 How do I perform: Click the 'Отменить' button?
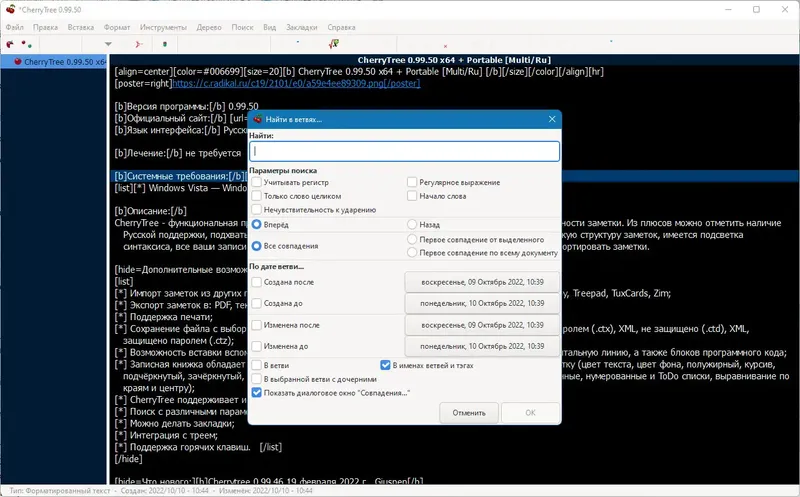(469, 413)
